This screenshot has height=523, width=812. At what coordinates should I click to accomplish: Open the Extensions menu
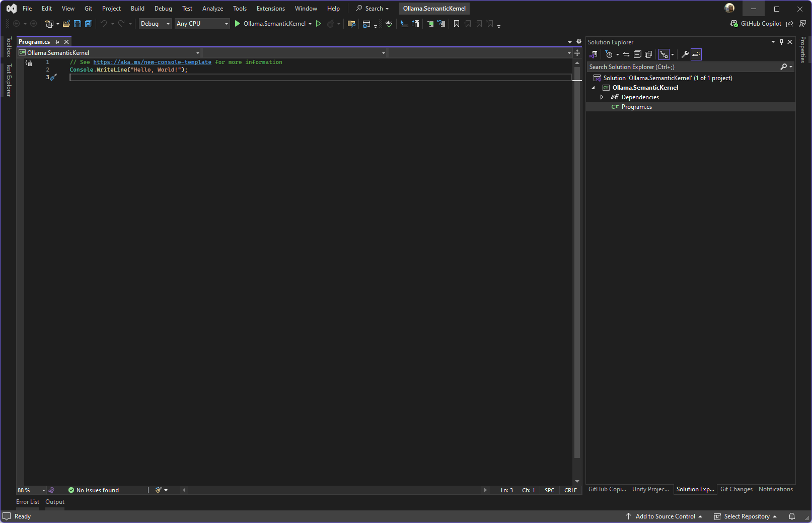[x=271, y=9]
